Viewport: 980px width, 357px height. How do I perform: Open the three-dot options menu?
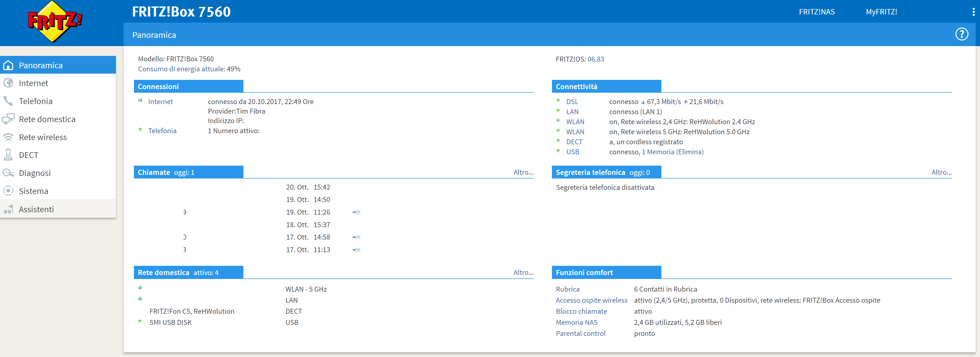(973, 12)
